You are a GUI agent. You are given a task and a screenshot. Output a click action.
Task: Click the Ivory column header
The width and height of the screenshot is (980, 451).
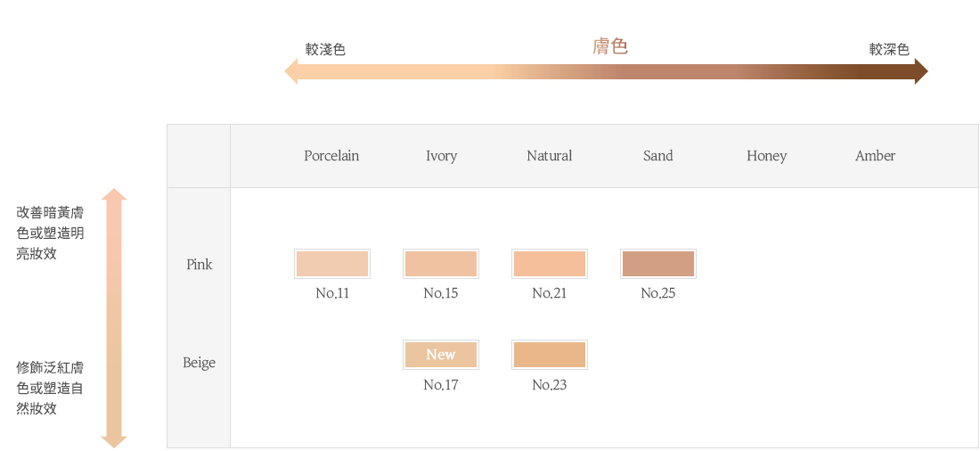[x=441, y=156]
